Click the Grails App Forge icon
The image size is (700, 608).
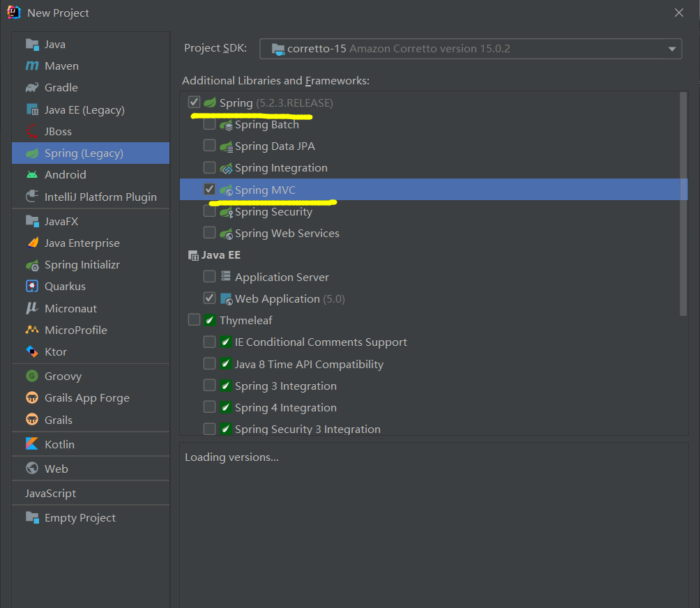[x=32, y=397]
